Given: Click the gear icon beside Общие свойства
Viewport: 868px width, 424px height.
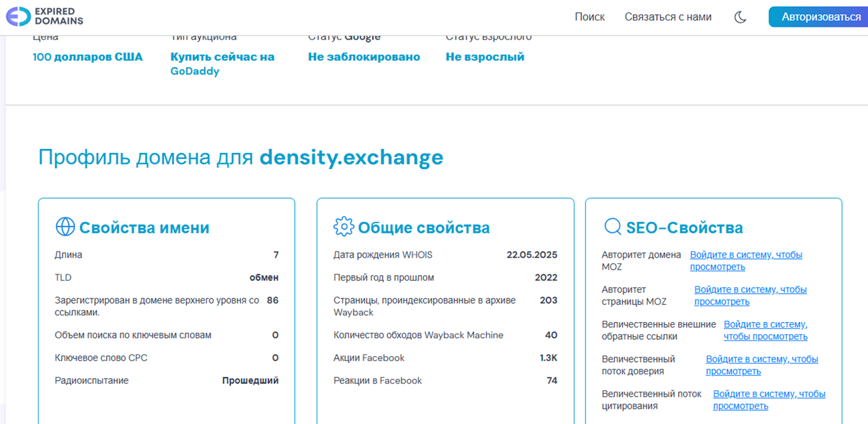Looking at the screenshot, I should (x=343, y=227).
